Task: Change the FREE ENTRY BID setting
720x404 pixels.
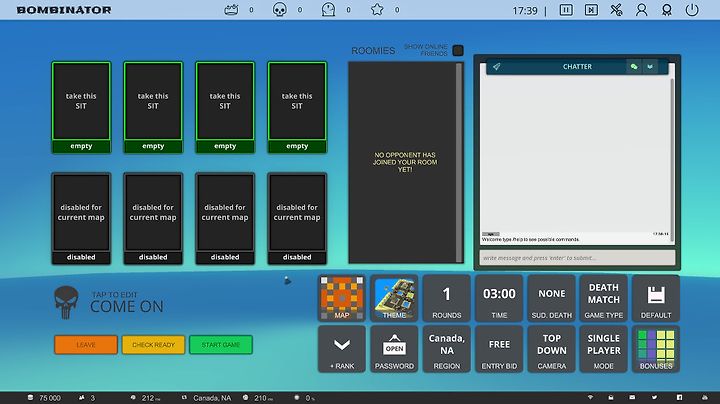Action: tap(499, 349)
